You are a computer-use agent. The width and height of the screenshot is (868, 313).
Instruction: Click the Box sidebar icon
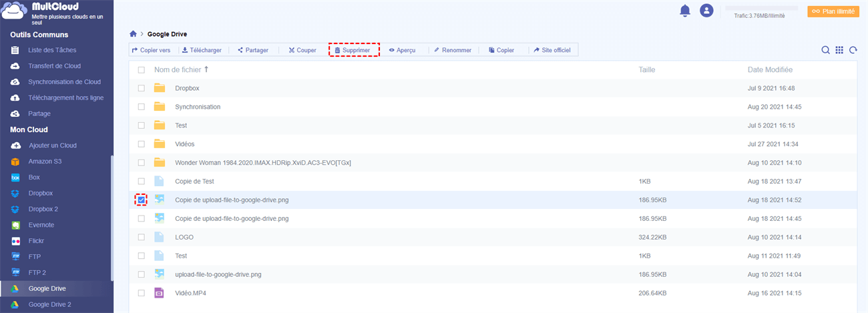coord(15,178)
